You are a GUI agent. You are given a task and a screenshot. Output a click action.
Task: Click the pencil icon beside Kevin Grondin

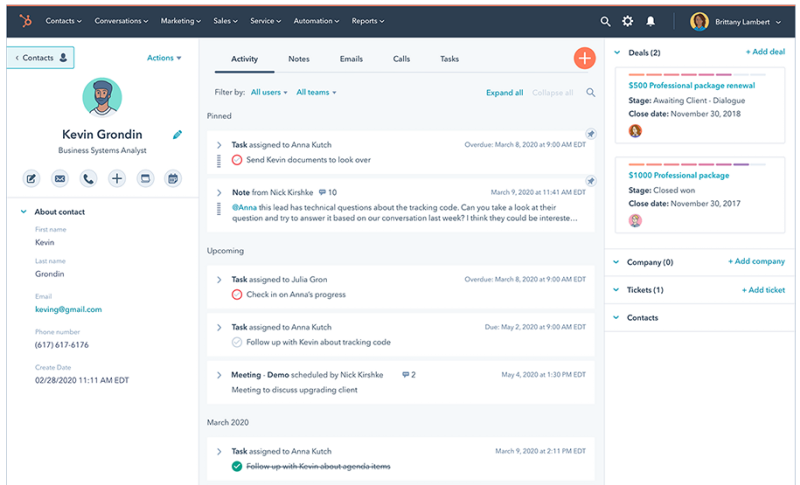(177, 135)
